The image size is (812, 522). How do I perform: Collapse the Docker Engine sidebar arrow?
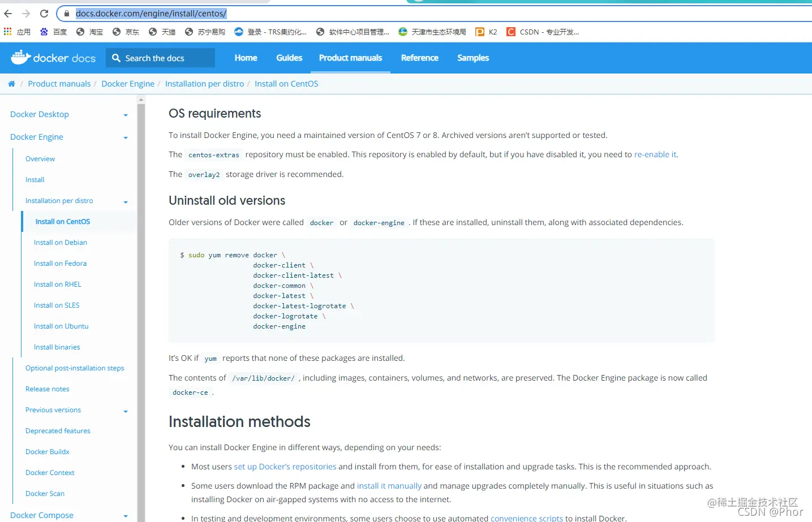(x=126, y=138)
